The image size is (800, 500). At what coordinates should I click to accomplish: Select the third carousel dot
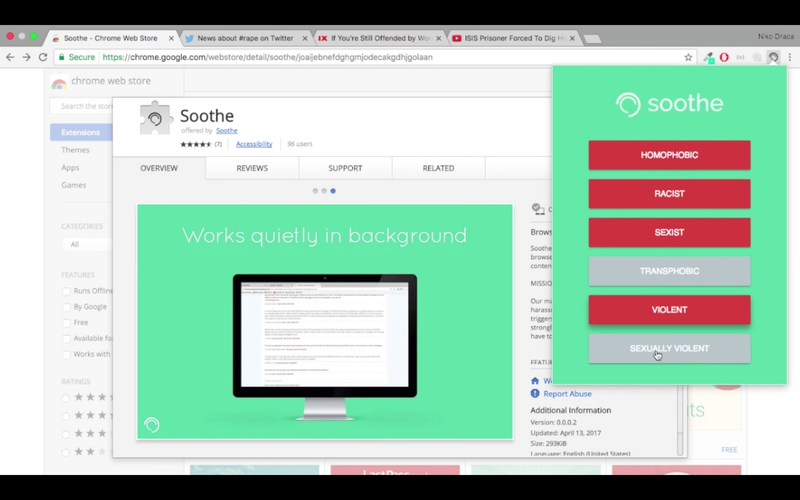point(333,191)
